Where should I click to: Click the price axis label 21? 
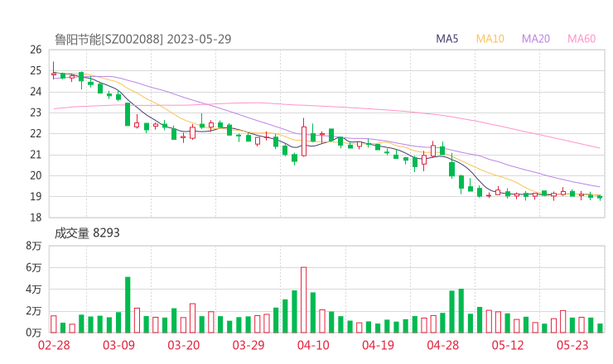[36, 155]
